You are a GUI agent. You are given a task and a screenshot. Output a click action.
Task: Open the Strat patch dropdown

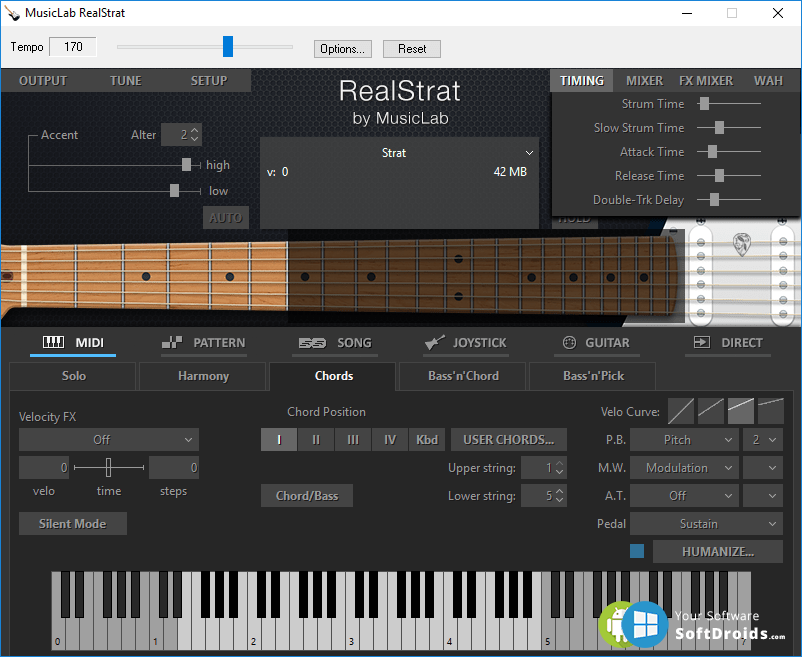[399, 153]
